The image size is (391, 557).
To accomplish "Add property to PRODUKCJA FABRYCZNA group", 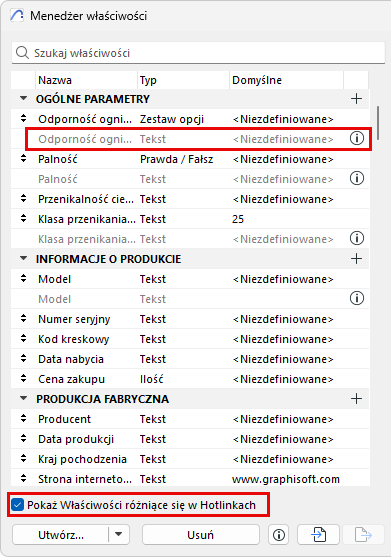I will click(356, 399).
